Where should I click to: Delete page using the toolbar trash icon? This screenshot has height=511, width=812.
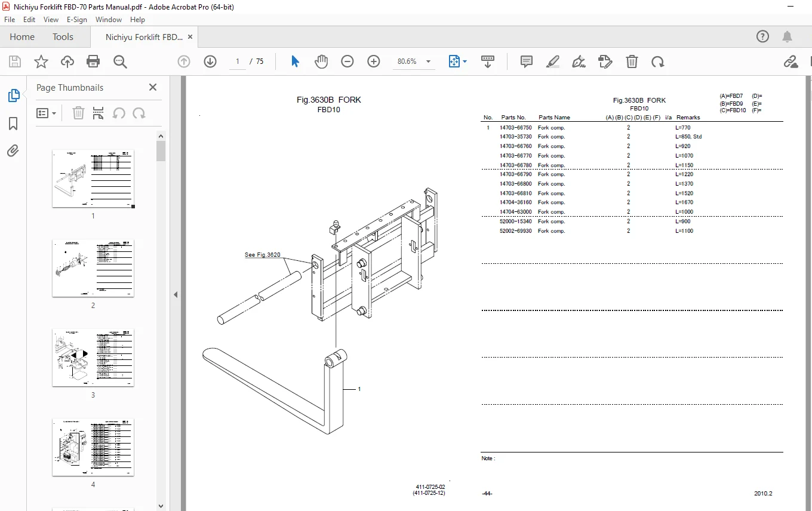632,61
